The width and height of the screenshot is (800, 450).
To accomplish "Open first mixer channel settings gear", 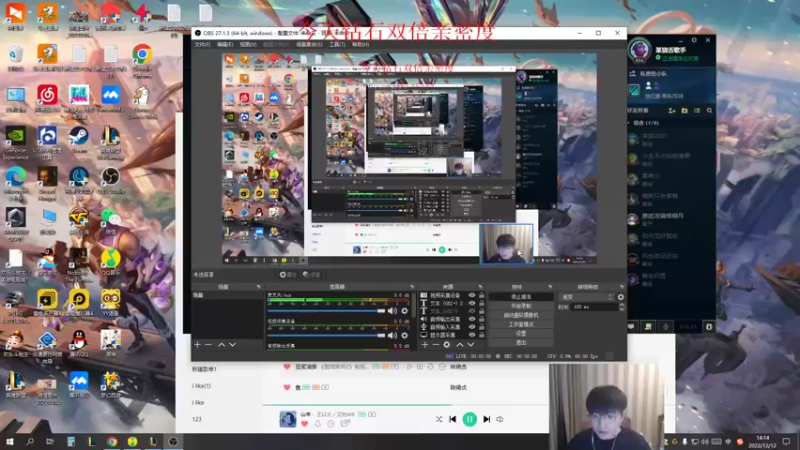I will [405, 311].
